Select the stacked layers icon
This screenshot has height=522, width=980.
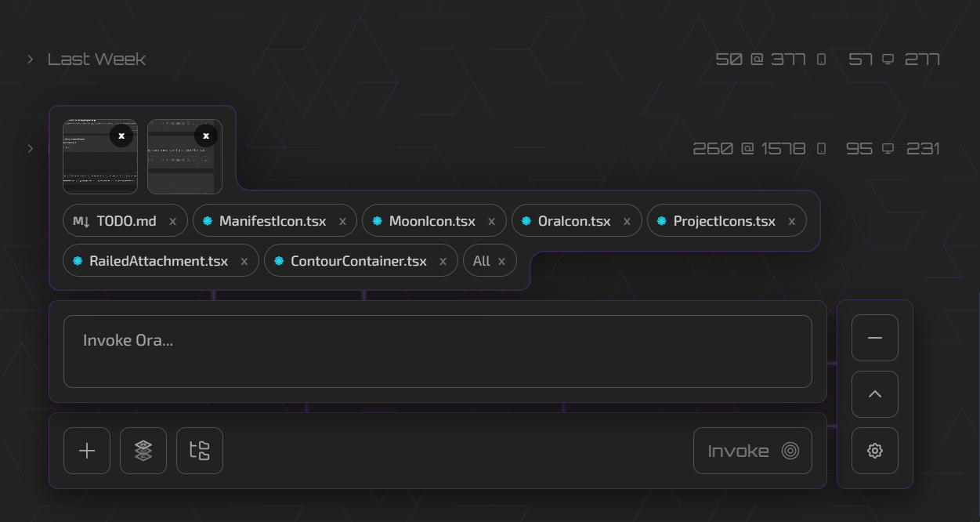point(143,450)
